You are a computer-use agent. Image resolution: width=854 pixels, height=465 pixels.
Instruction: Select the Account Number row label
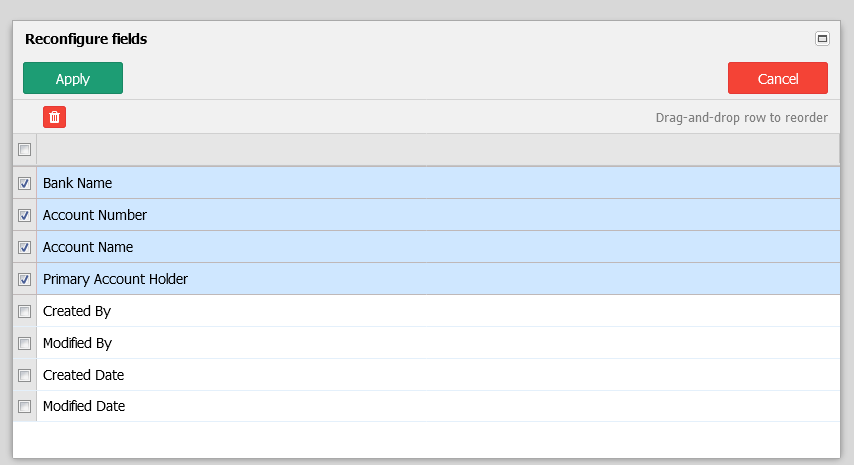pyautogui.click(x=95, y=215)
